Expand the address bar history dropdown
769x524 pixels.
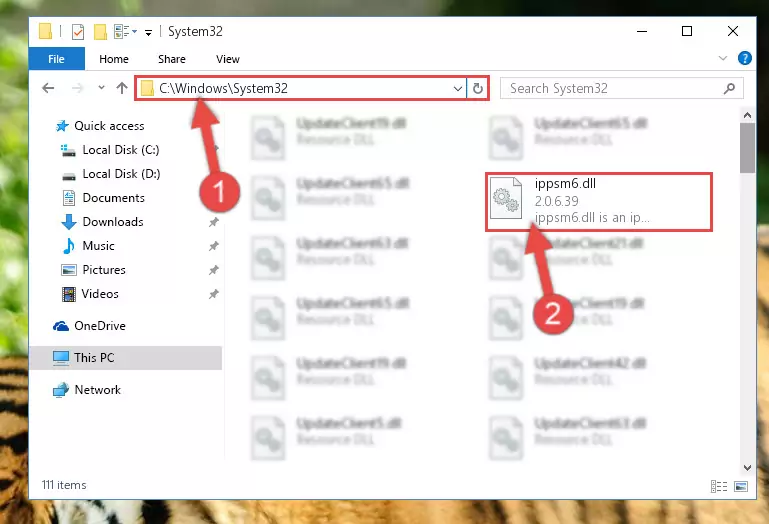458,89
